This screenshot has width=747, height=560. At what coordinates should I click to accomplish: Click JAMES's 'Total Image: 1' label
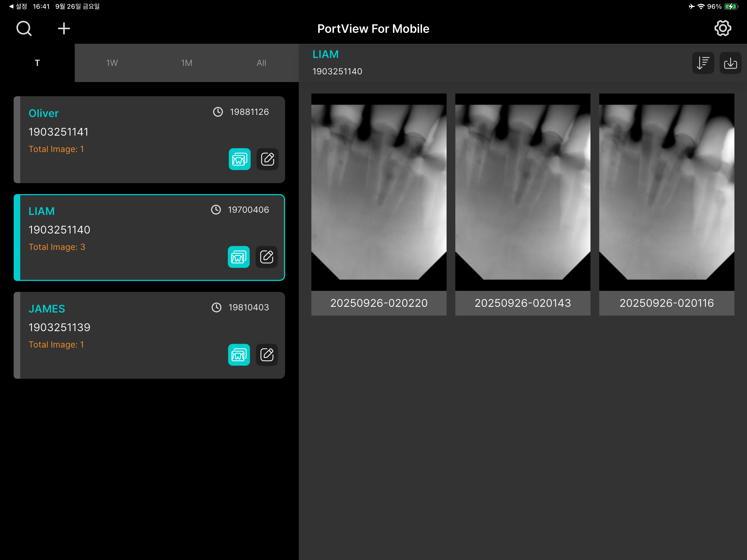(56, 345)
